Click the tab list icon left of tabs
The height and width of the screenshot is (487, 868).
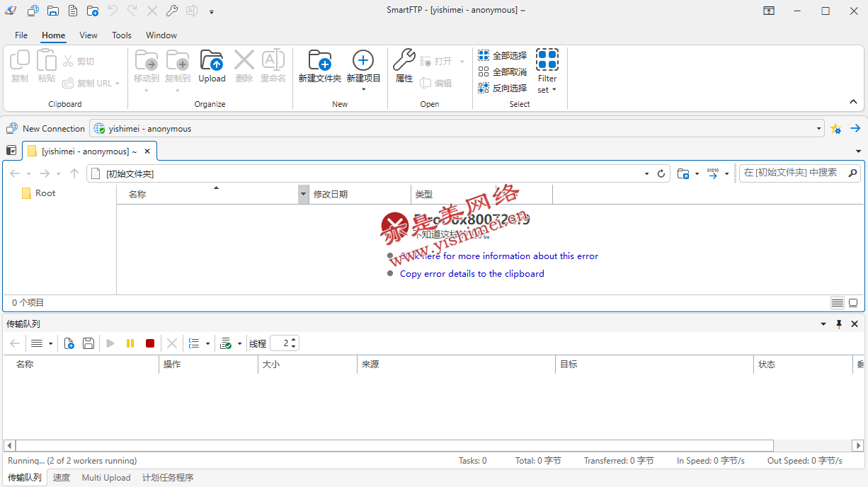(x=11, y=150)
